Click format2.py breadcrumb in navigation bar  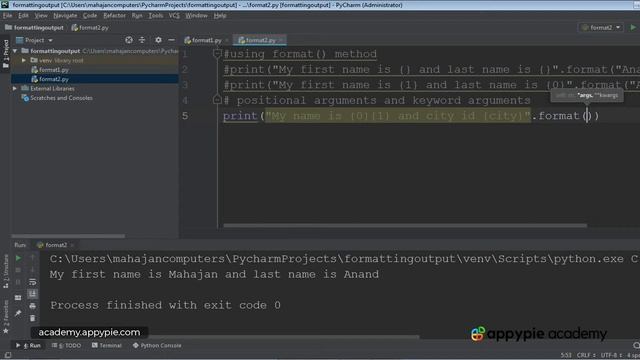[90, 28]
